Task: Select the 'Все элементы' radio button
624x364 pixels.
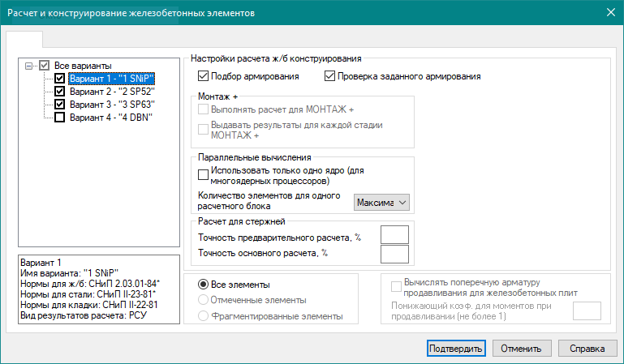Action: (x=203, y=285)
